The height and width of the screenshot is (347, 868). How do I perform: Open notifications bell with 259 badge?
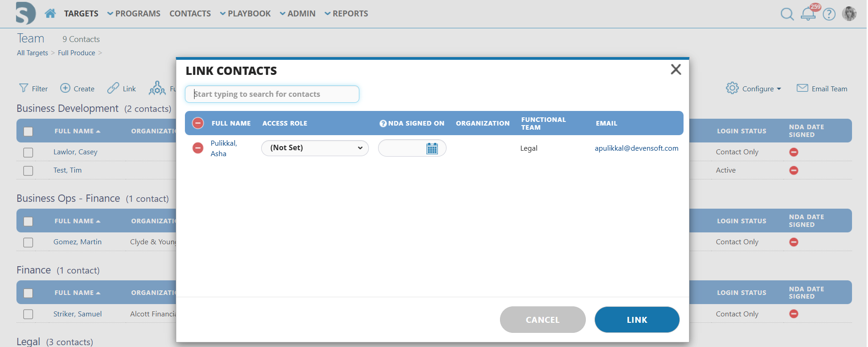coord(808,14)
